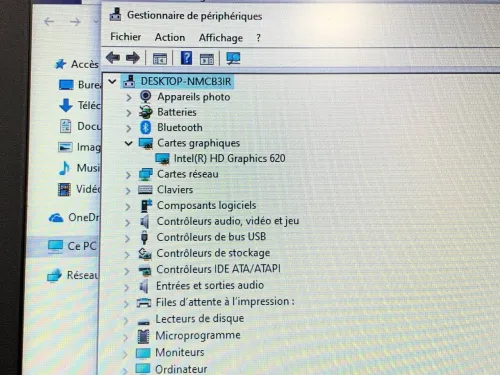Open OneDrive in File Explorer sidebar
The height and width of the screenshot is (375, 500).
(74, 218)
